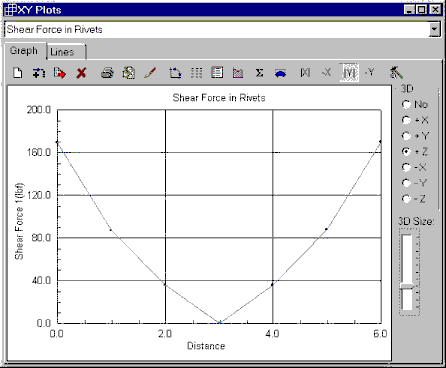The height and width of the screenshot is (368, 446).
Task: Click the dotted grid icon
Action: pos(196,72)
